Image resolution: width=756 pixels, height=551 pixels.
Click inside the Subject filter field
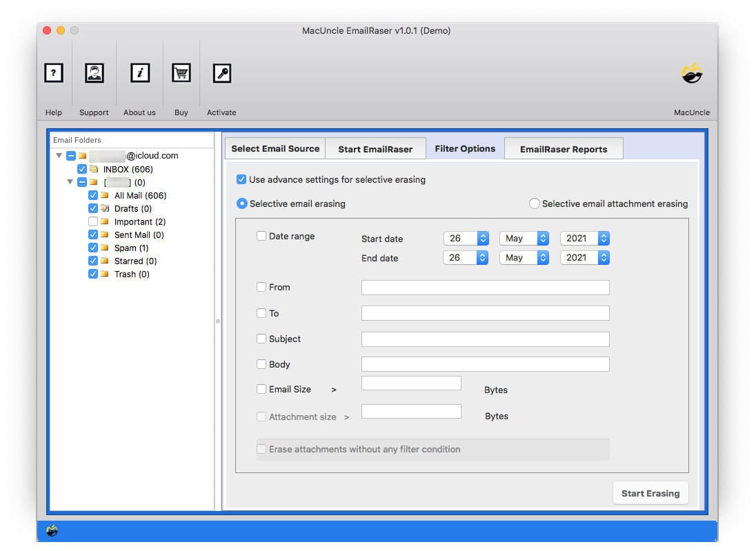point(485,339)
